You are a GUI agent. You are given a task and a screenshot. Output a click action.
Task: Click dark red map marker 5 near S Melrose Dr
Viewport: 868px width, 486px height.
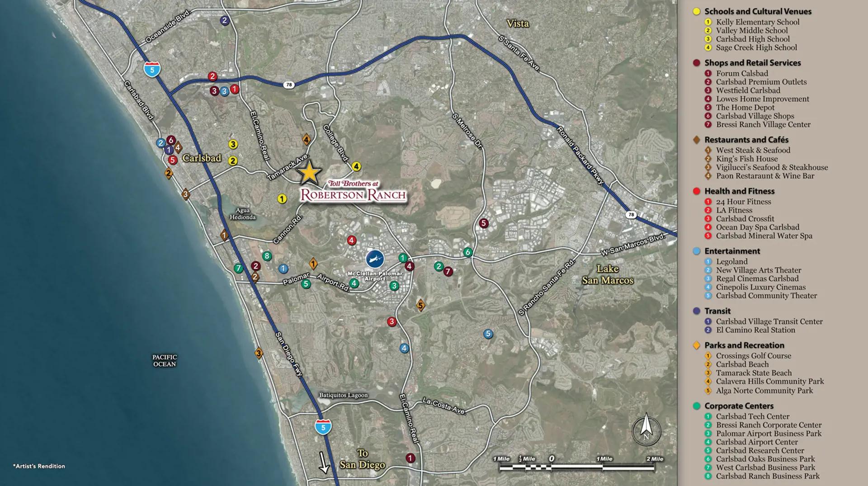tap(484, 223)
